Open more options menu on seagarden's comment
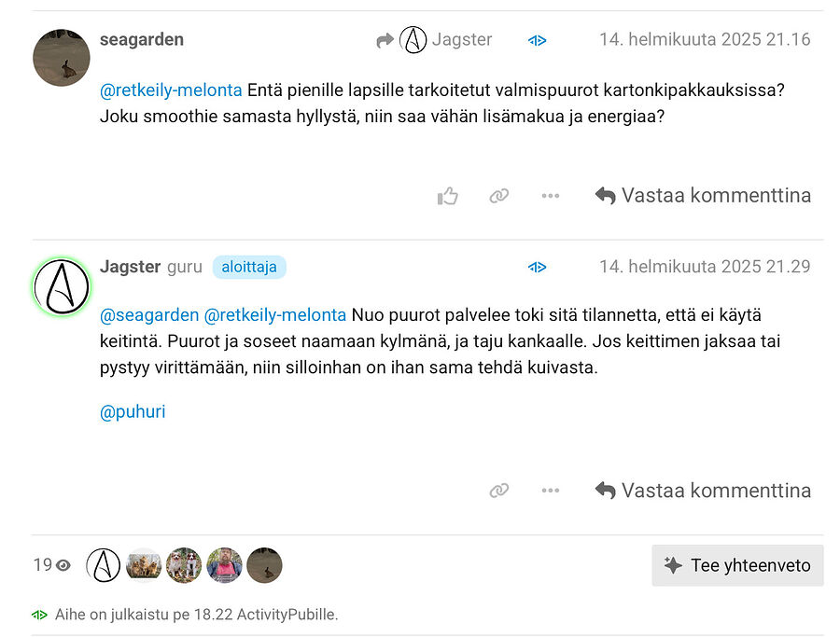The image size is (840, 637). click(x=550, y=195)
